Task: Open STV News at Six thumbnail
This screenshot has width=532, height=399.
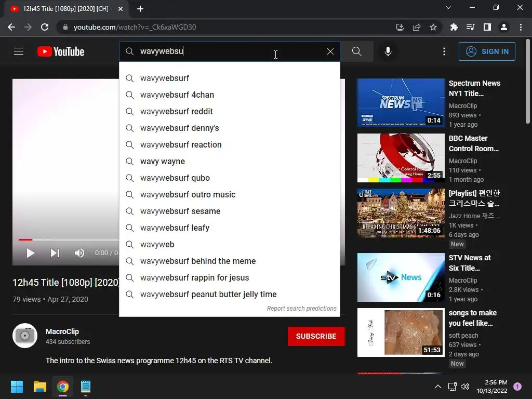Action: point(401,277)
